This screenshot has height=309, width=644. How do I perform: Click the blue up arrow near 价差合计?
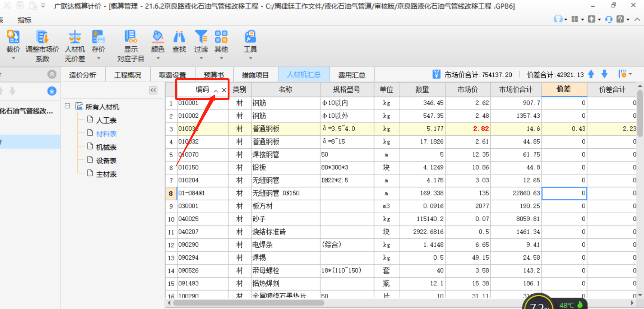(x=591, y=74)
